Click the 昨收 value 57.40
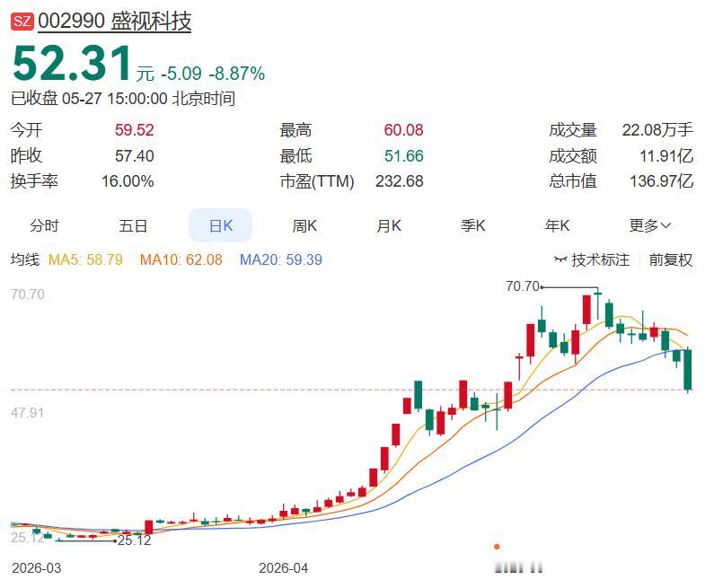 pos(134,155)
